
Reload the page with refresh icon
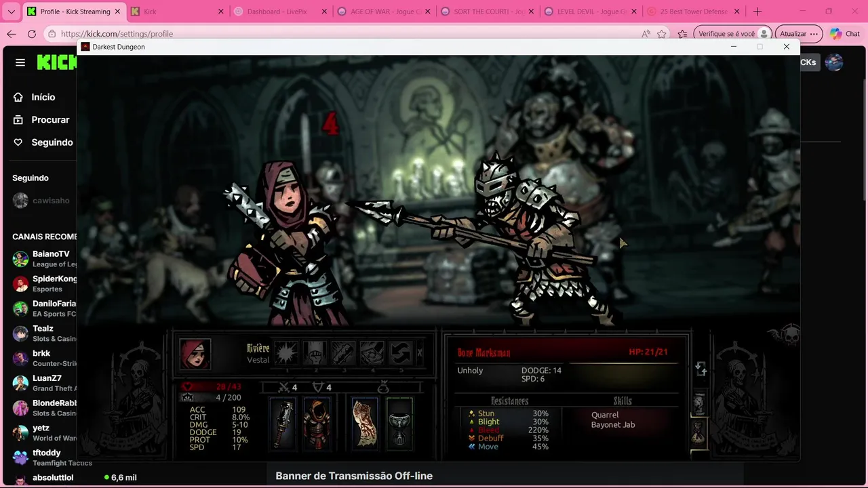[x=32, y=34]
